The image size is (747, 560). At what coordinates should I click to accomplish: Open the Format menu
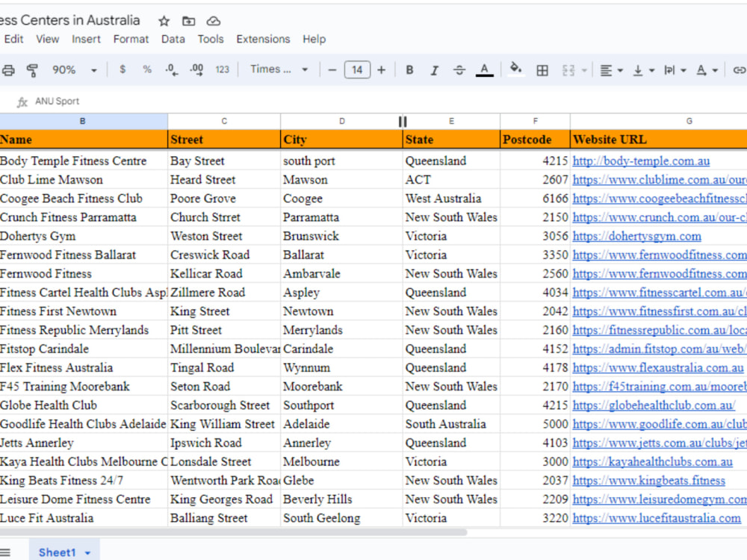131,39
